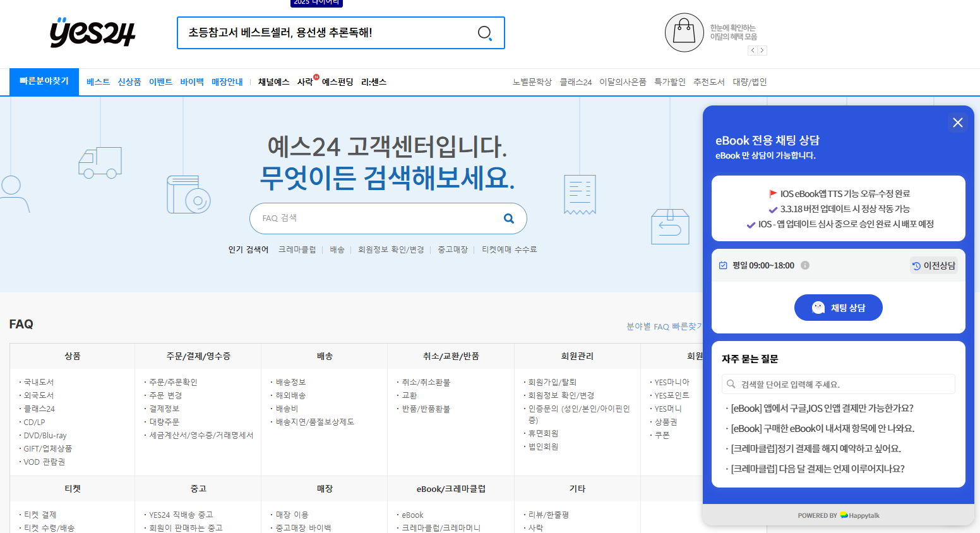Open 예스펀딩 menu item

pyautogui.click(x=338, y=82)
